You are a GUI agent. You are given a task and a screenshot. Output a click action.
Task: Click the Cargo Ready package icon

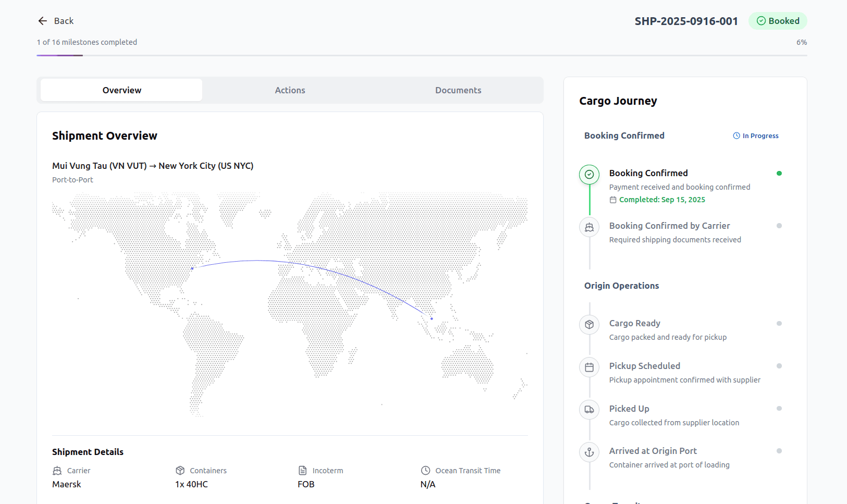589,324
